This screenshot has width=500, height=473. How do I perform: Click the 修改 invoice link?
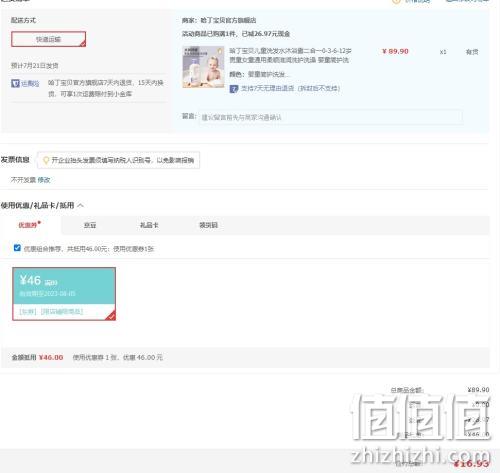click(x=44, y=180)
